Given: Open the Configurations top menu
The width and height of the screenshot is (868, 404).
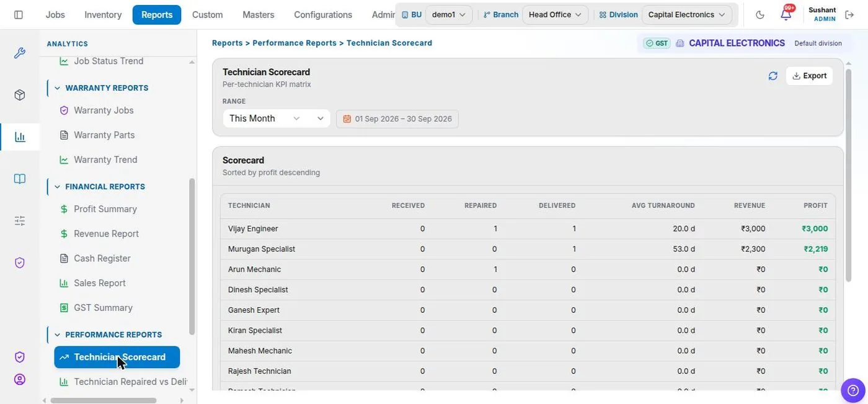Looking at the screenshot, I should (x=323, y=14).
